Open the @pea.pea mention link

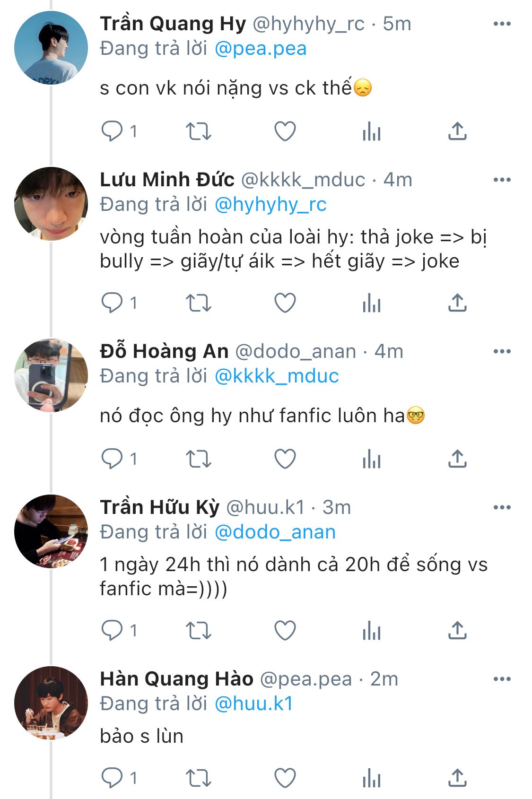coord(261,49)
